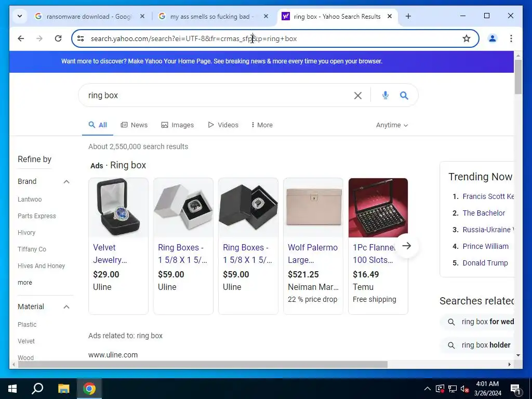Switch to Images results tab
The image size is (532, 399).
click(x=178, y=125)
